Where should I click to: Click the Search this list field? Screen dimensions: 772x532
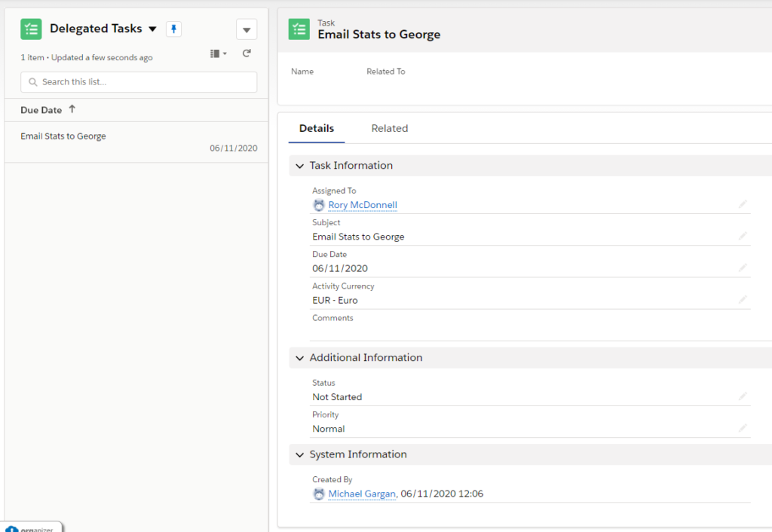coord(139,82)
